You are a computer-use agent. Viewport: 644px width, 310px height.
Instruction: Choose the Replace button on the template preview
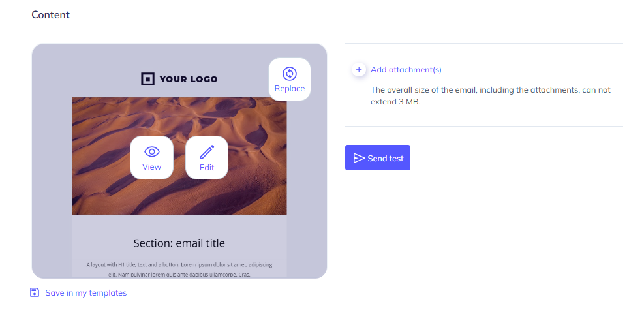(x=290, y=79)
